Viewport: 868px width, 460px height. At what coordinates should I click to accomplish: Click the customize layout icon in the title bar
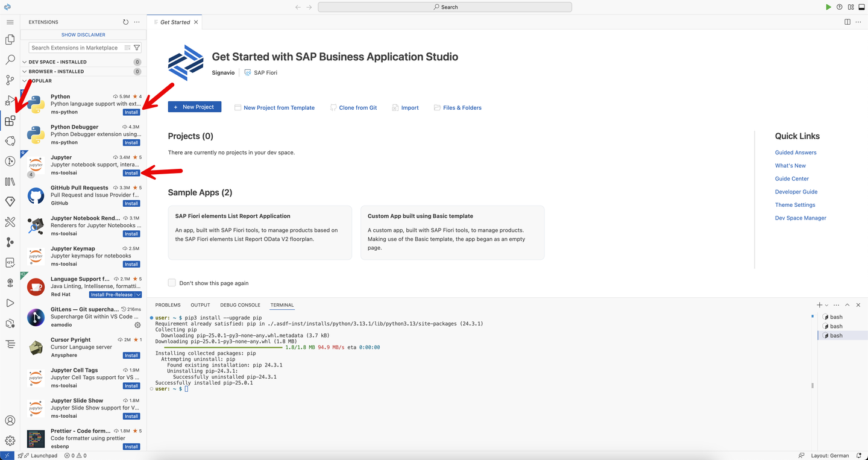851,7
